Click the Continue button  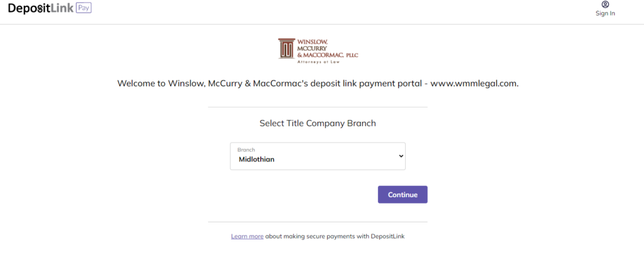pos(402,195)
